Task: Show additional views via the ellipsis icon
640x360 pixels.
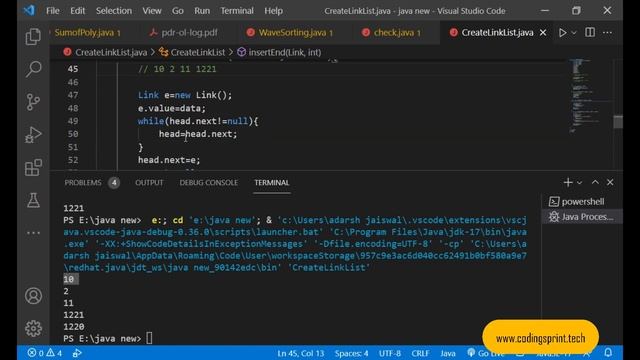Action: 33,233
